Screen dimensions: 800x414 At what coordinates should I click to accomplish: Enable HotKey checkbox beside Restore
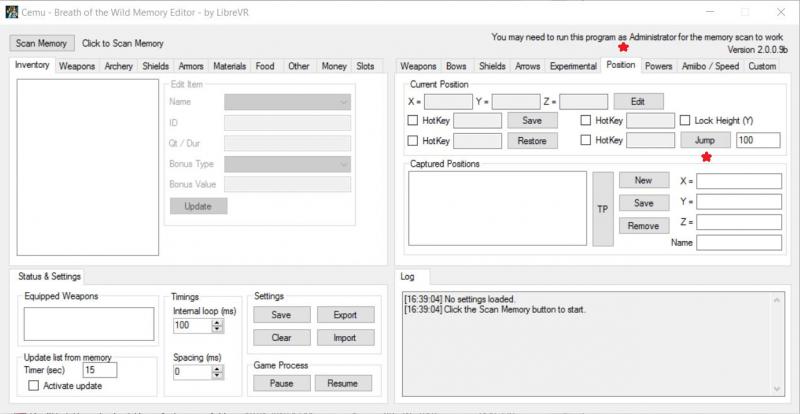click(x=413, y=141)
